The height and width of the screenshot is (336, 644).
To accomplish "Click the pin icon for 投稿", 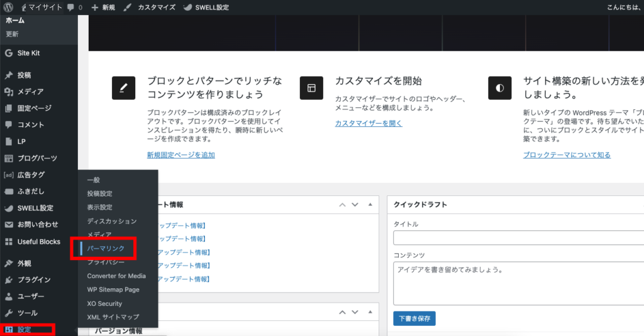I will [9, 75].
